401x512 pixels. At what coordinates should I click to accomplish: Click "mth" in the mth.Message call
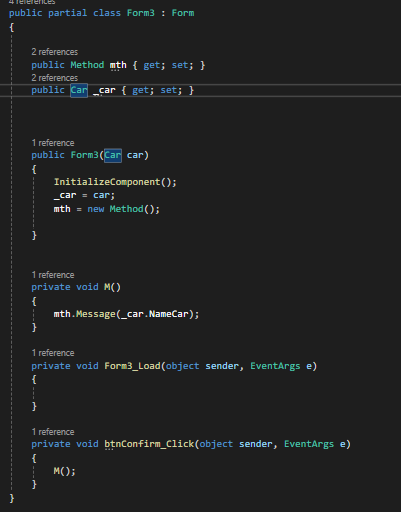click(x=62, y=314)
